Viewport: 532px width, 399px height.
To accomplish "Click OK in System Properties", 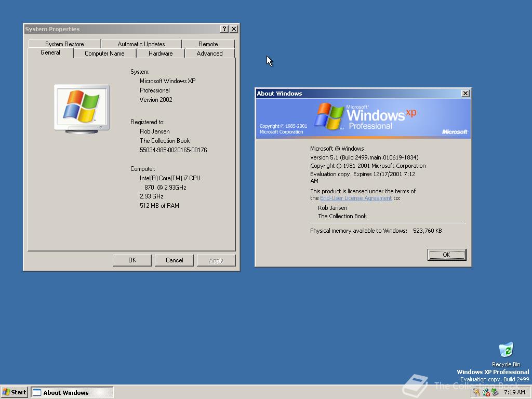I will [132, 260].
